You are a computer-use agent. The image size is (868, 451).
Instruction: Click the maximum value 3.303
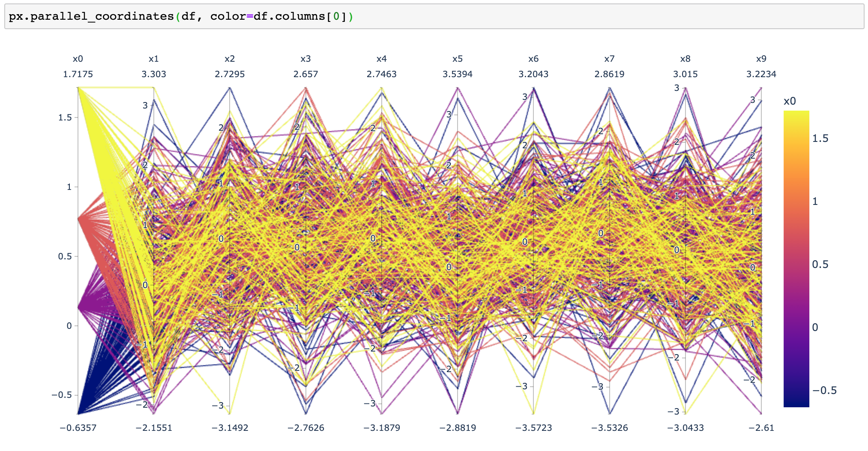pyautogui.click(x=154, y=74)
